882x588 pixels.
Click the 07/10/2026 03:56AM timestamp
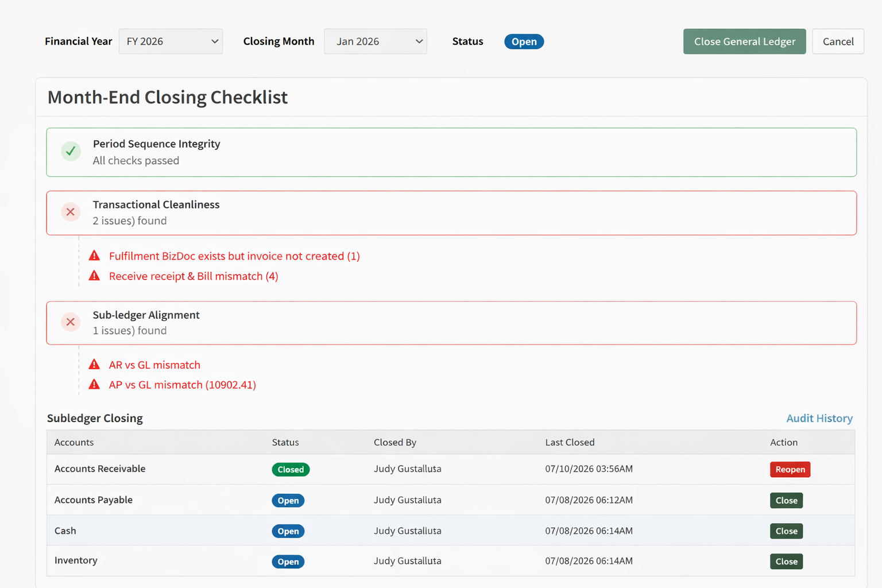click(589, 469)
